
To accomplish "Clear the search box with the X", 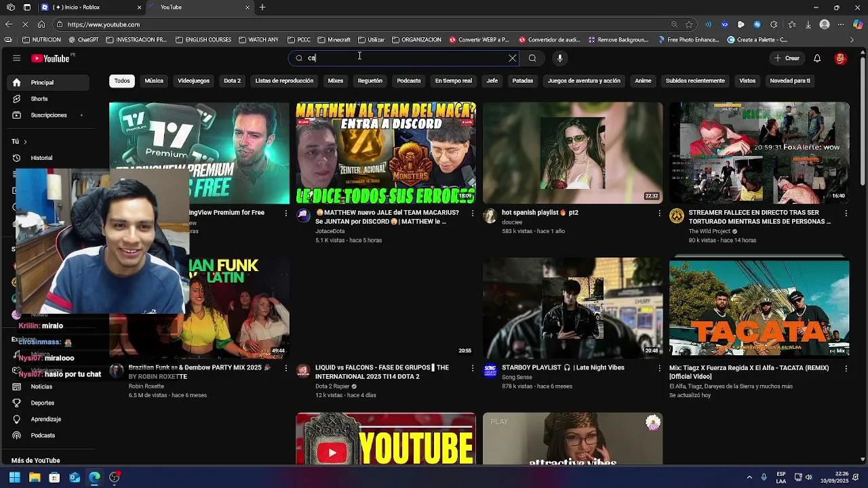I will tap(513, 58).
